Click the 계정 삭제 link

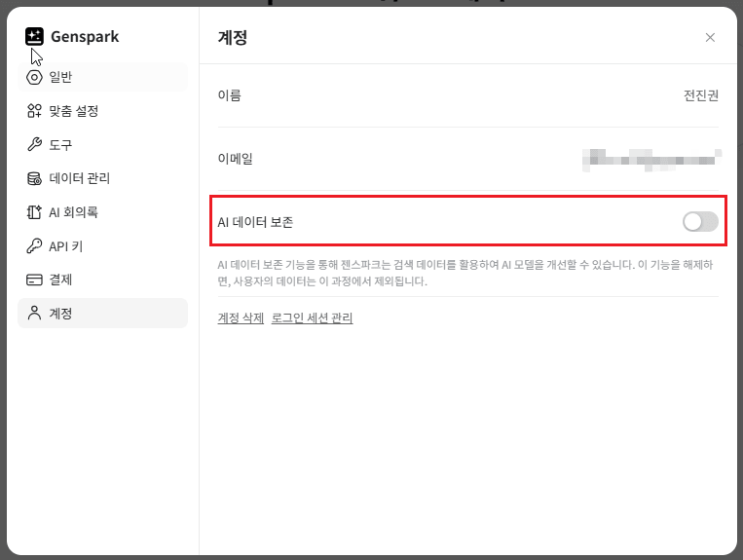241,317
